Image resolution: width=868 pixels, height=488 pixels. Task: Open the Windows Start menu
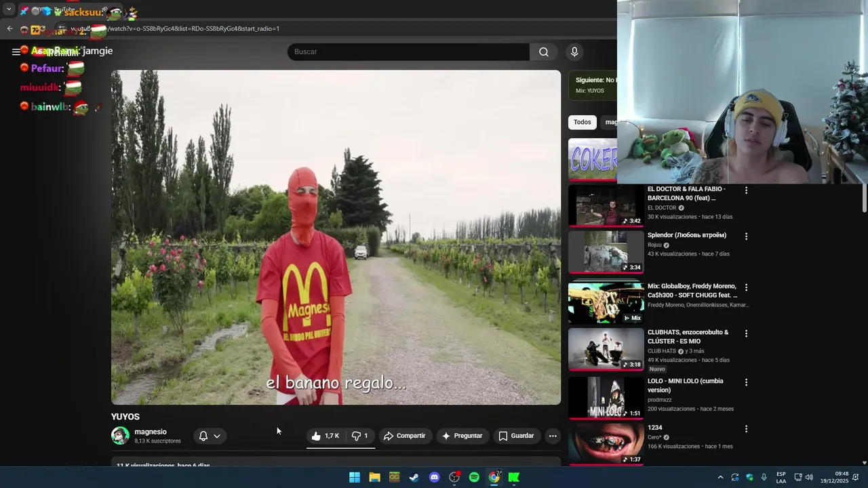(355, 477)
